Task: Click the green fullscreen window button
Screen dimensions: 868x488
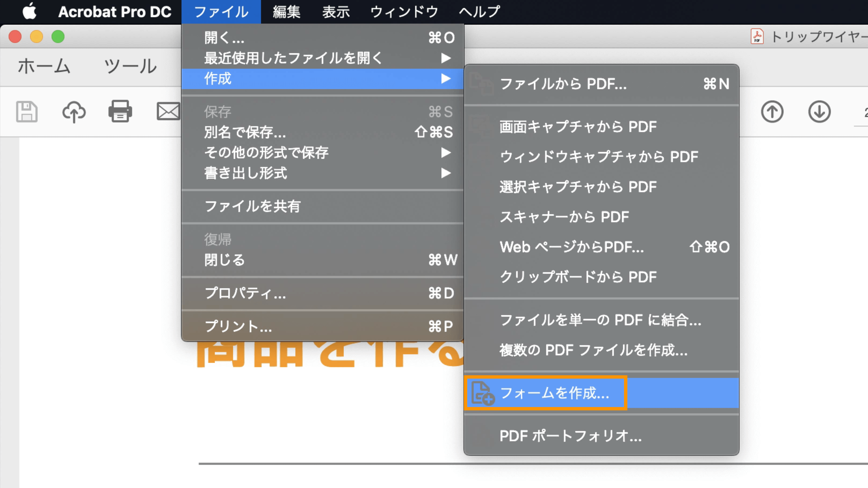Action: click(58, 36)
